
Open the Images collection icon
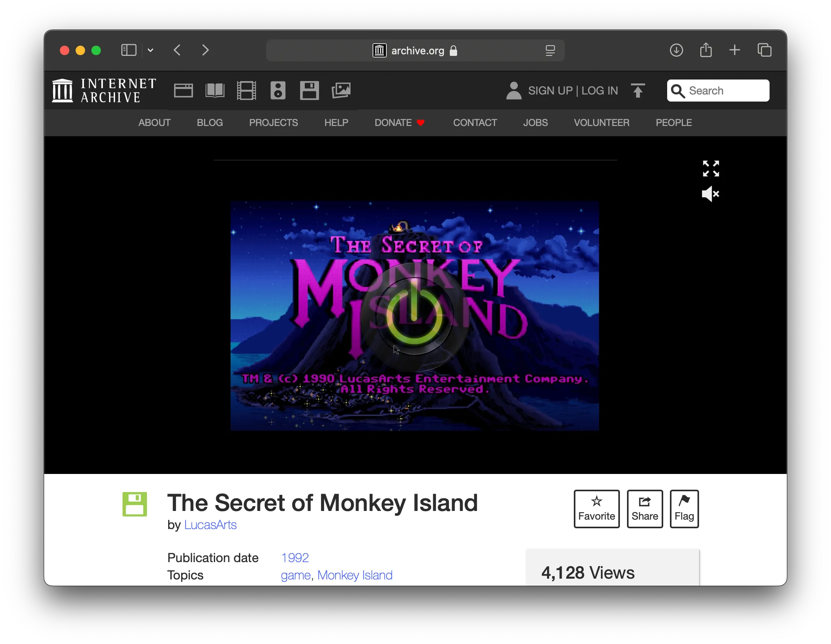[341, 90]
